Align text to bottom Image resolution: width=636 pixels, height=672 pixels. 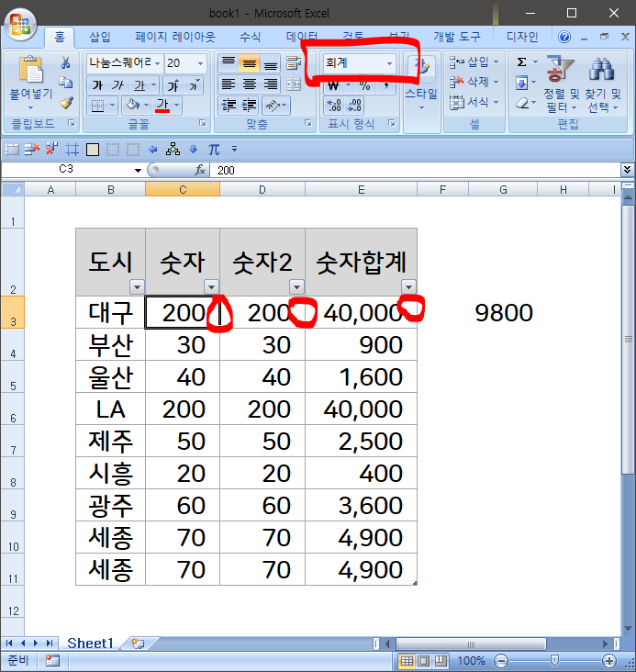271,63
